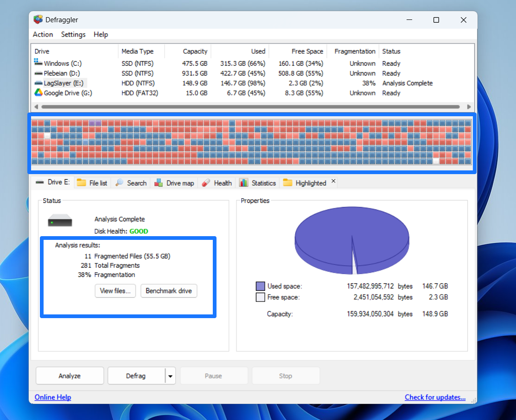Select the Windows (C:) drive icon

click(x=38, y=63)
